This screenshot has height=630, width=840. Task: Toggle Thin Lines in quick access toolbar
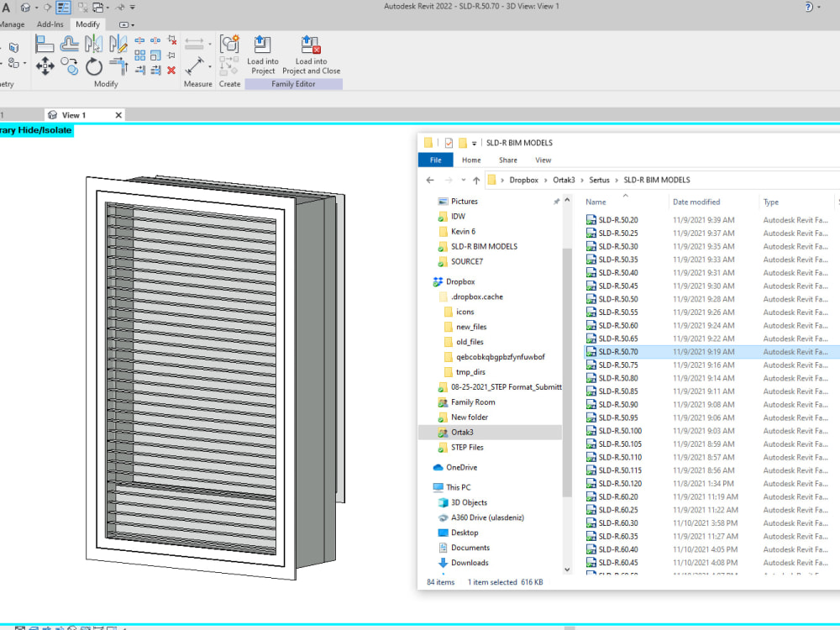tap(64, 8)
